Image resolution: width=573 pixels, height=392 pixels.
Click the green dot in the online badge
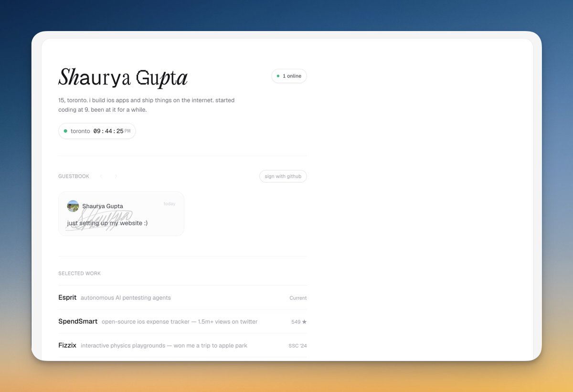coord(278,76)
